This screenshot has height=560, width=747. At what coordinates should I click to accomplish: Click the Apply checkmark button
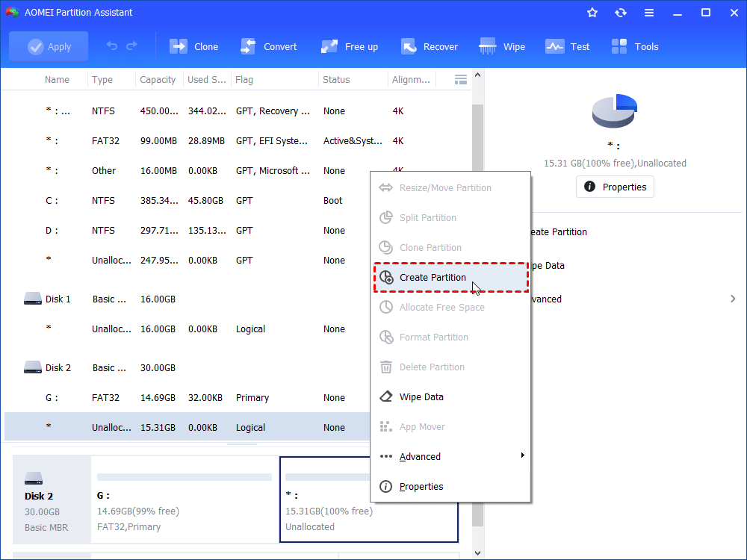click(x=49, y=46)
